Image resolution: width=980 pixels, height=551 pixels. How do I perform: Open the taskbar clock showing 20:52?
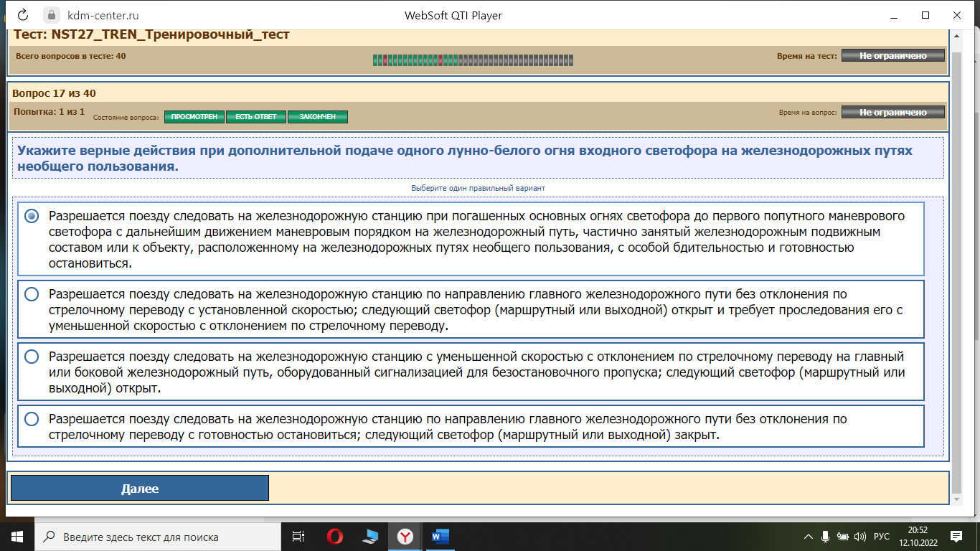(x=918, y=536)
